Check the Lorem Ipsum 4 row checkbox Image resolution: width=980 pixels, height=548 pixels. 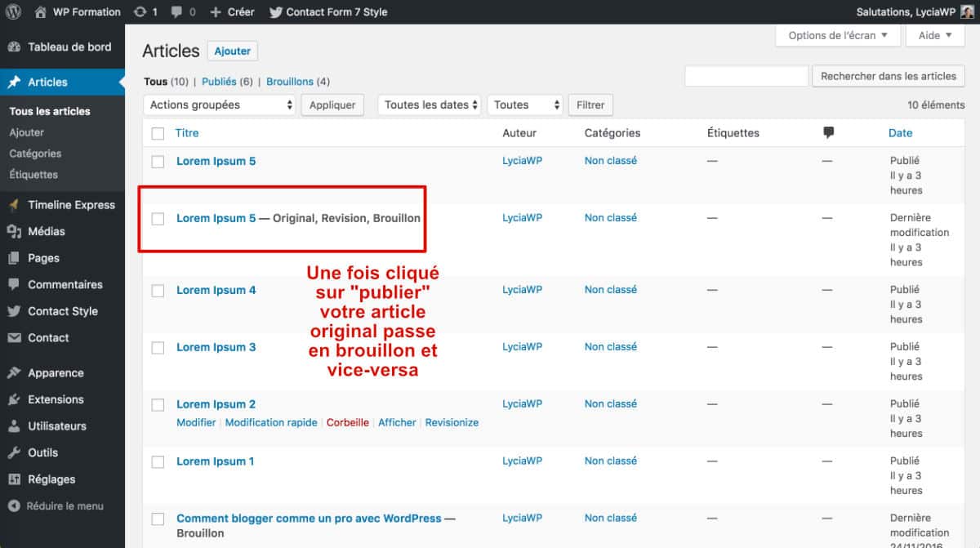(x=158, y=290)
